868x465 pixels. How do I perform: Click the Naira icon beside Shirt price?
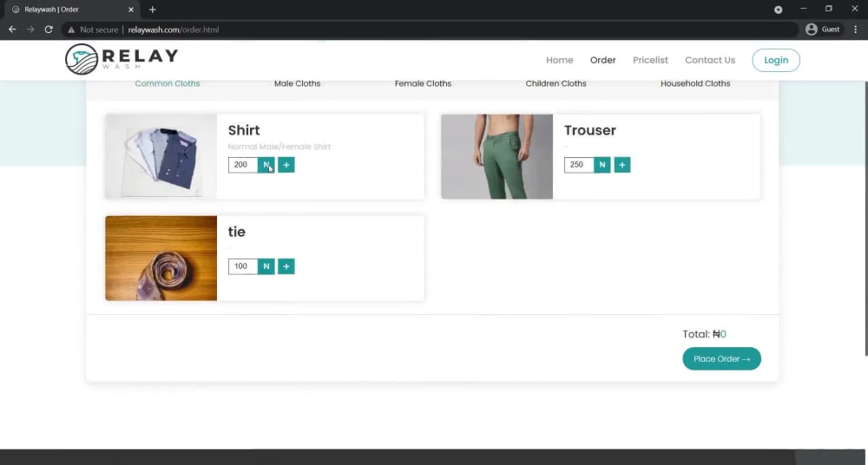click(x=266, y=165)
